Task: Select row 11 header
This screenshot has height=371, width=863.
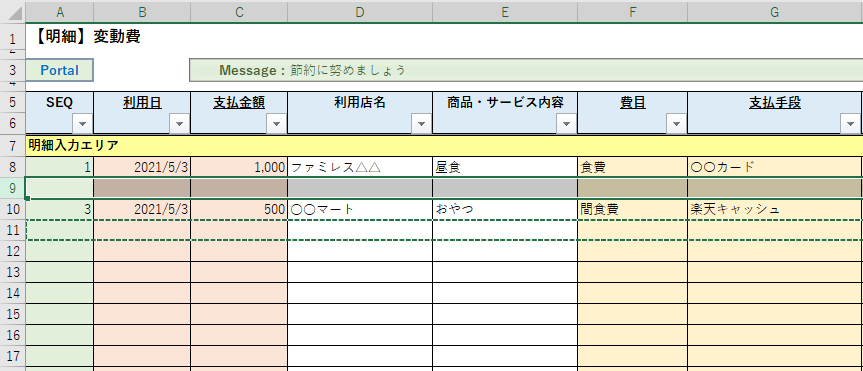Action: click(13, 230)
